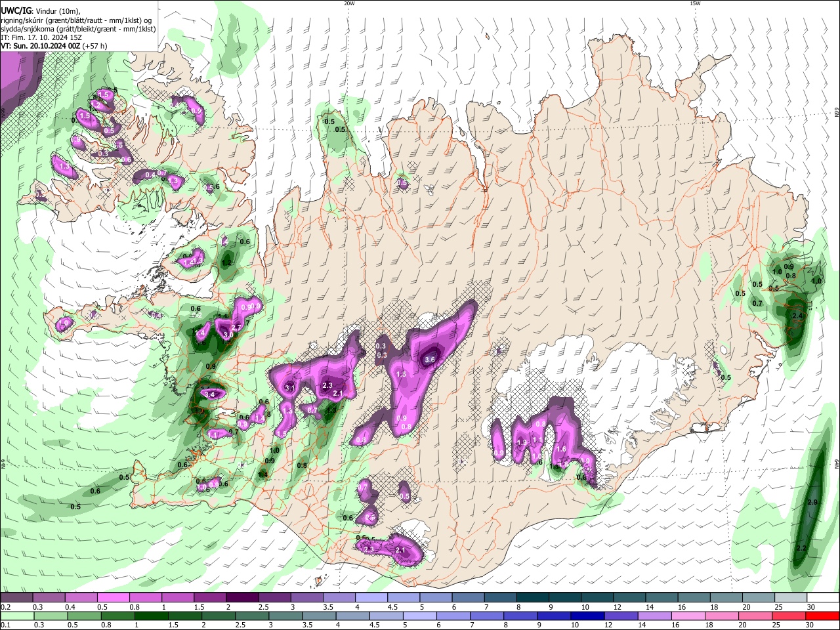This screenshot has width=840, height=630.
Task: Click the bright red bottom swatch at 30
Action: coord(822,616)
